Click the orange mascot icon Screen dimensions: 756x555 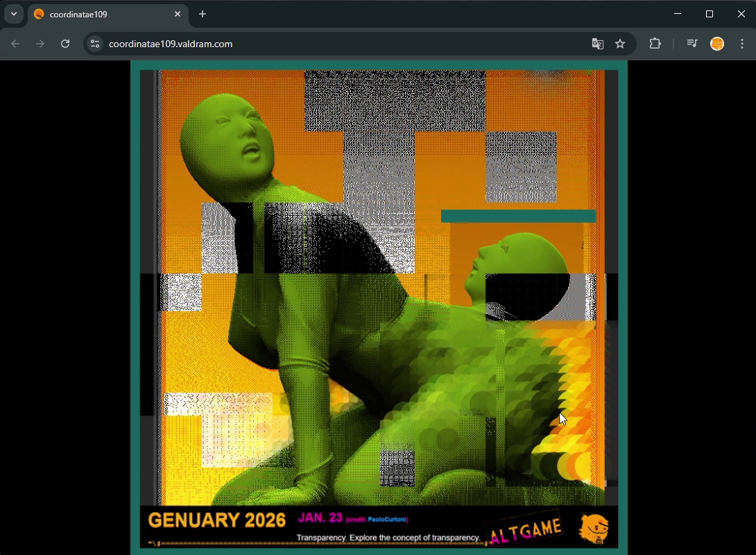tap(594, 529)
